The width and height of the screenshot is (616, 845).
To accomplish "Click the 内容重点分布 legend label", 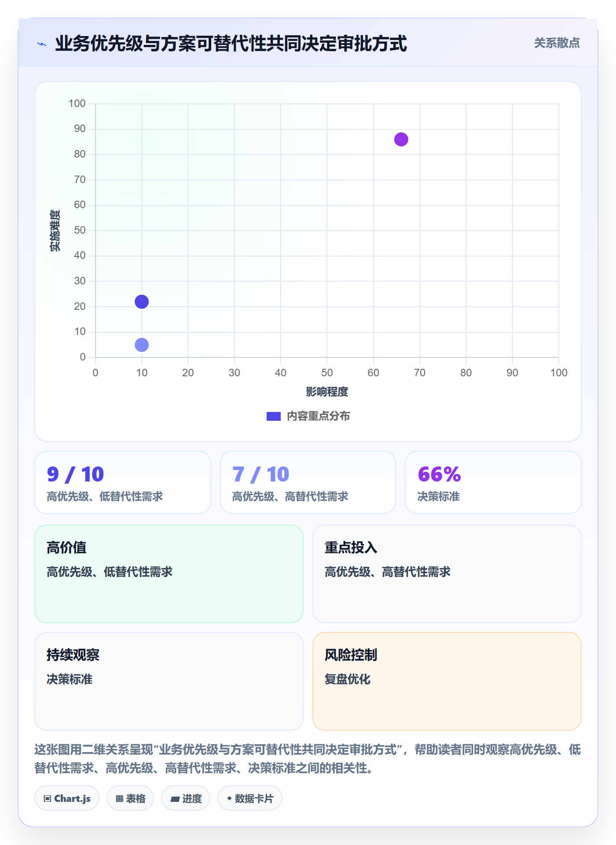I will (x=319, y=416).
